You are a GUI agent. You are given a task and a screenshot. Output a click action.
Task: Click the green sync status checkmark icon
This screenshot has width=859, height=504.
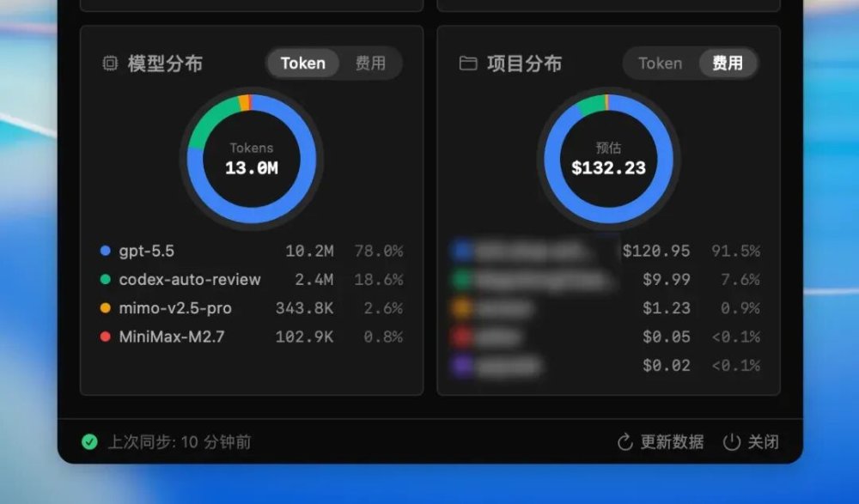pos(89,441)
